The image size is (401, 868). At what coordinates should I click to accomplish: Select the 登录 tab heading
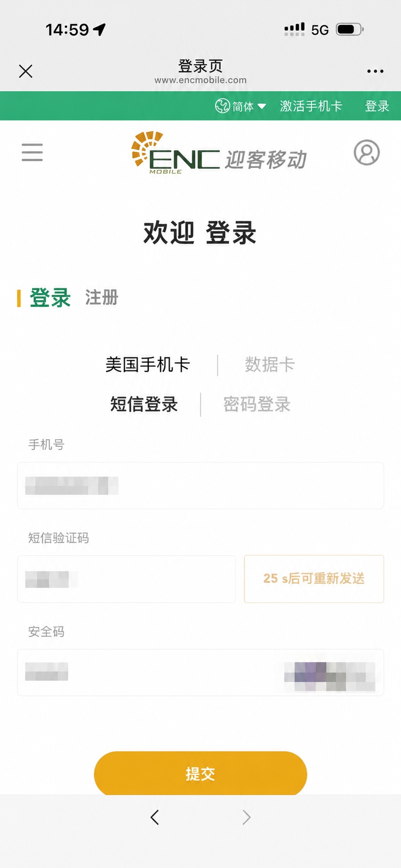click(50, 298)
